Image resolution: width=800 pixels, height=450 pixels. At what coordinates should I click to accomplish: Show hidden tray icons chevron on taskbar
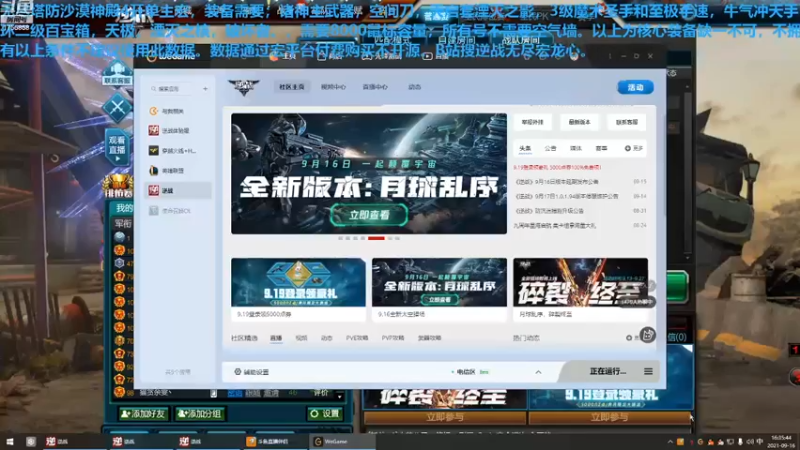tap(670, 442)
